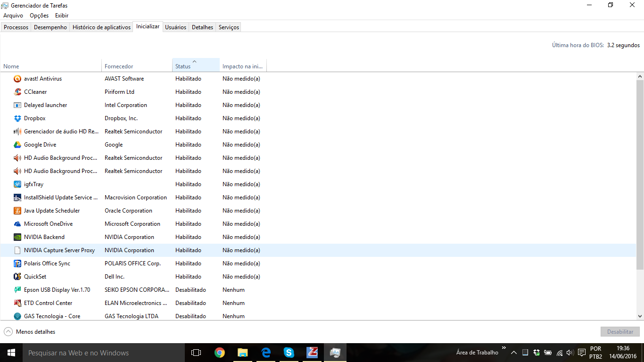Open the Action Center notifications icon

[x=581, y=353]
